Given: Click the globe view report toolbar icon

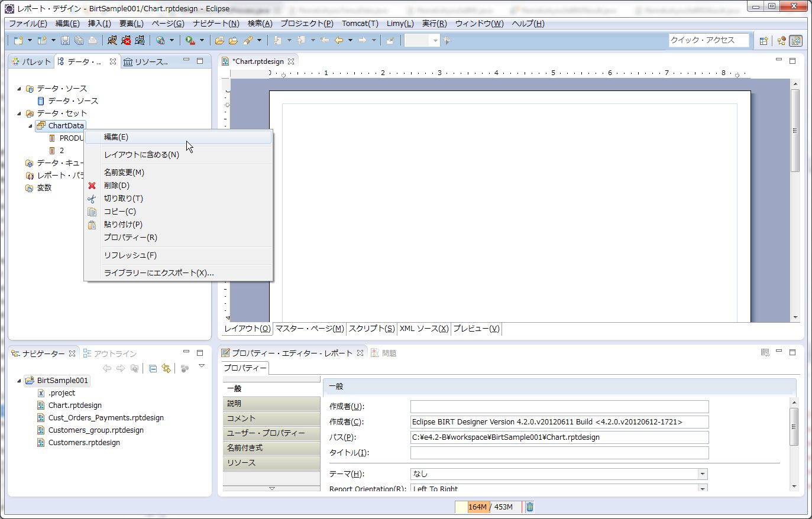Looking at the screenshot, I should 160,40.
